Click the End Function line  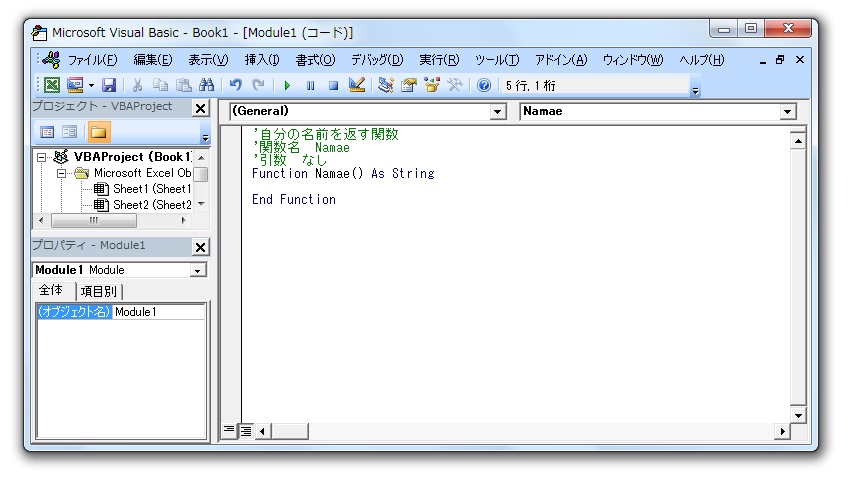[293, 200]
